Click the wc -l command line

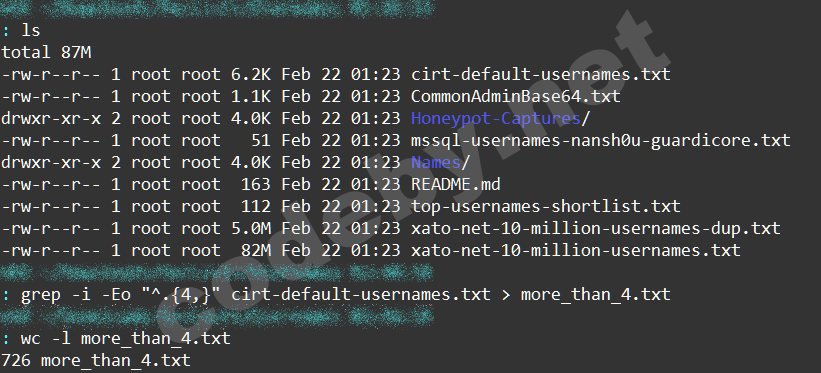pyautogui.click(x=126, y=339)
